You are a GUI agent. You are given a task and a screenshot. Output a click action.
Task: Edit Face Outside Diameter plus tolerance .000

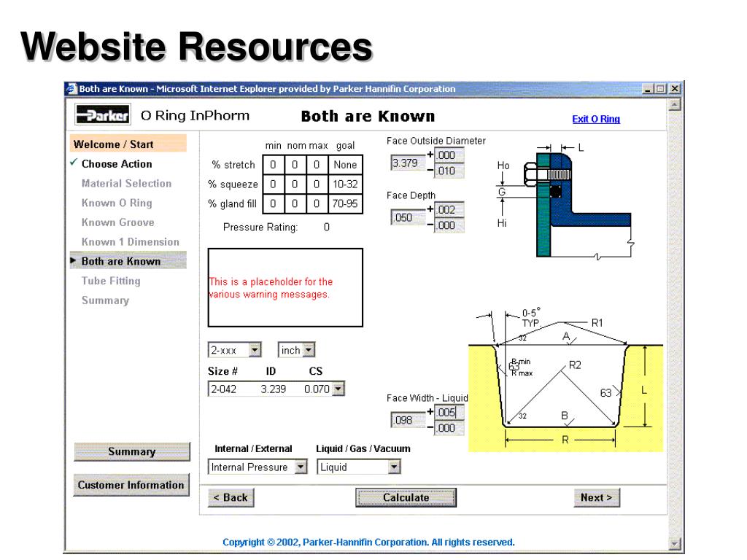click(449, 155)
